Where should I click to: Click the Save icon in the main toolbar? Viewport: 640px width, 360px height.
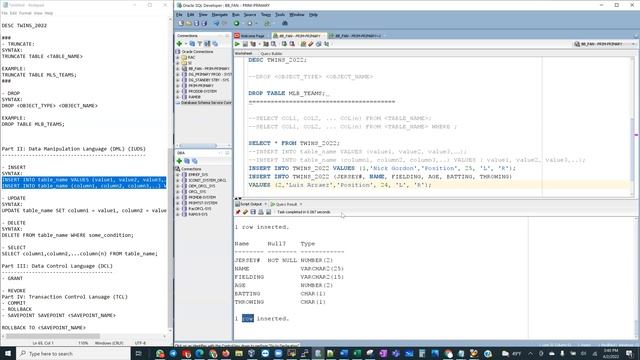click(x=196, y=24)
